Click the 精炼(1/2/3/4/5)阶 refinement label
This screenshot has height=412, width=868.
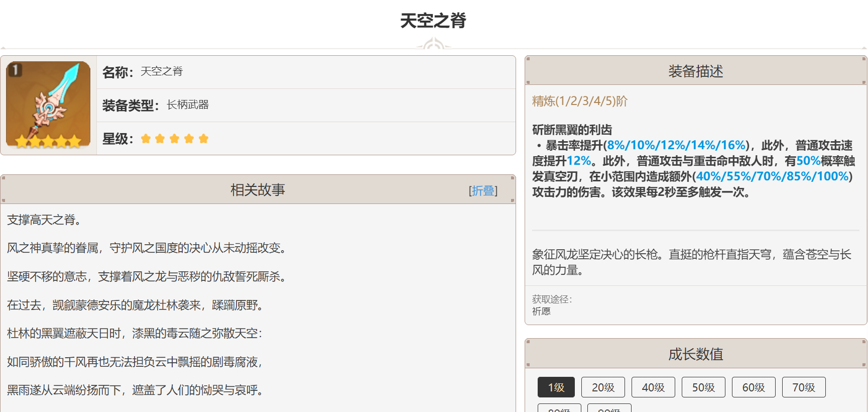580,101
